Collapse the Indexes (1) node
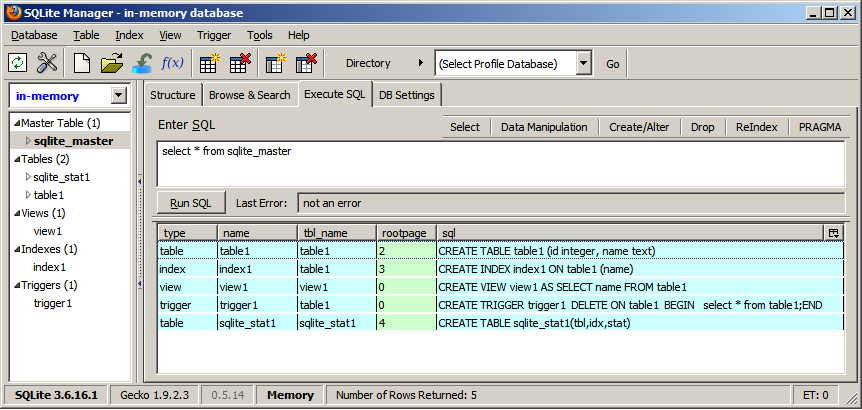The height and width of the screenshot is (410, 862). [x=17, y=250]
